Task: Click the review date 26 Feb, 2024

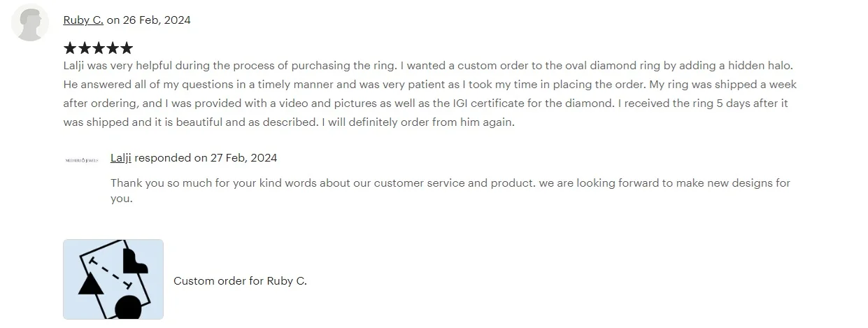Action: (x=157, y=20)
